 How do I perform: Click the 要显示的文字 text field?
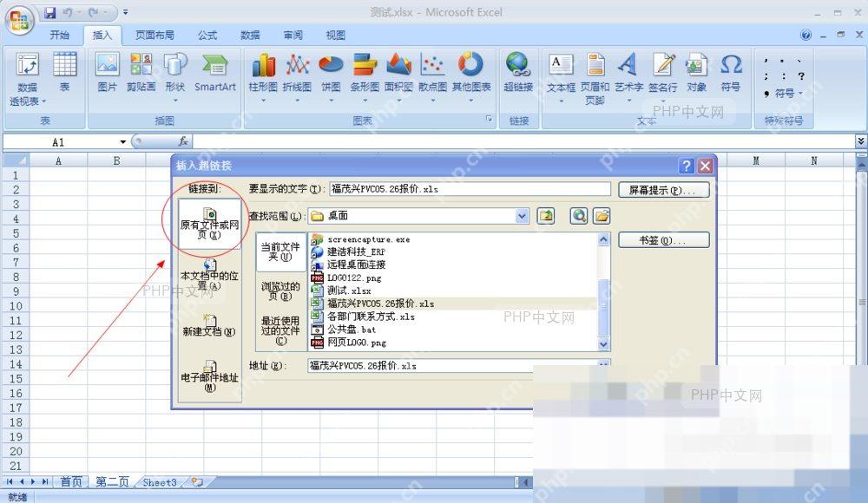point(470,189)
